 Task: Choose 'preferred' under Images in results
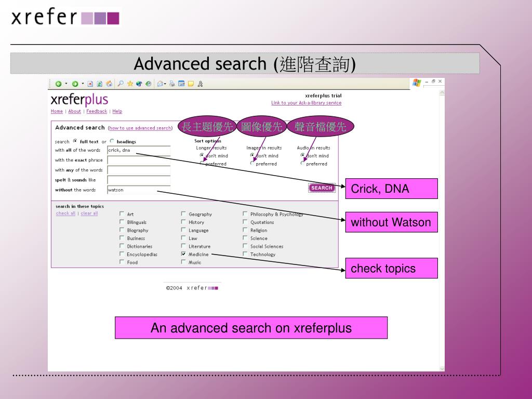pyautogui.click(x=252, y=163)
